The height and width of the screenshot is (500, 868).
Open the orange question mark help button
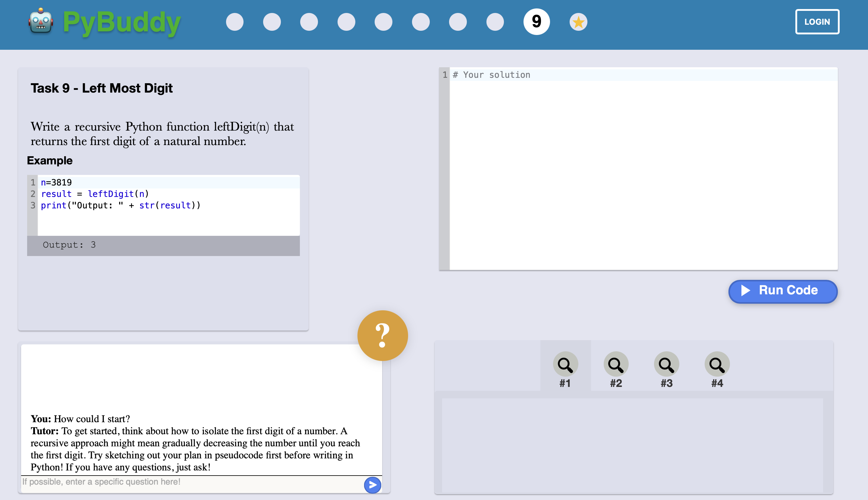click(x=382, y=336)
